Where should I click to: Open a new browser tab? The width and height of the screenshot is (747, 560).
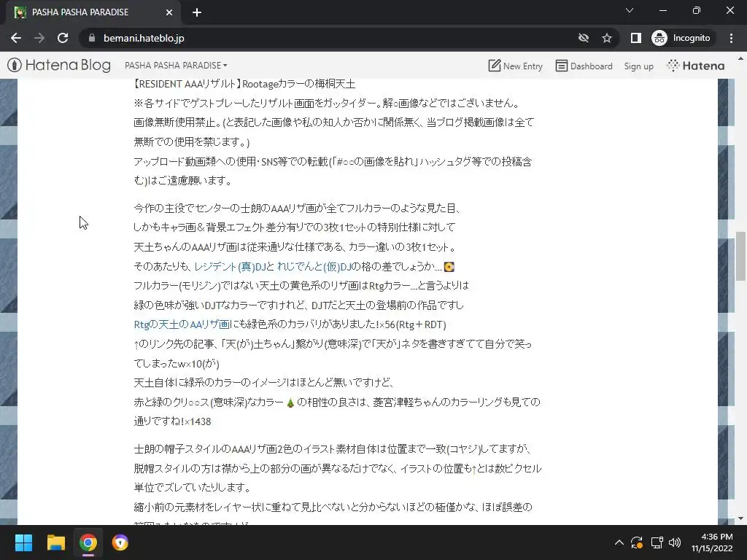pos(197,12)
